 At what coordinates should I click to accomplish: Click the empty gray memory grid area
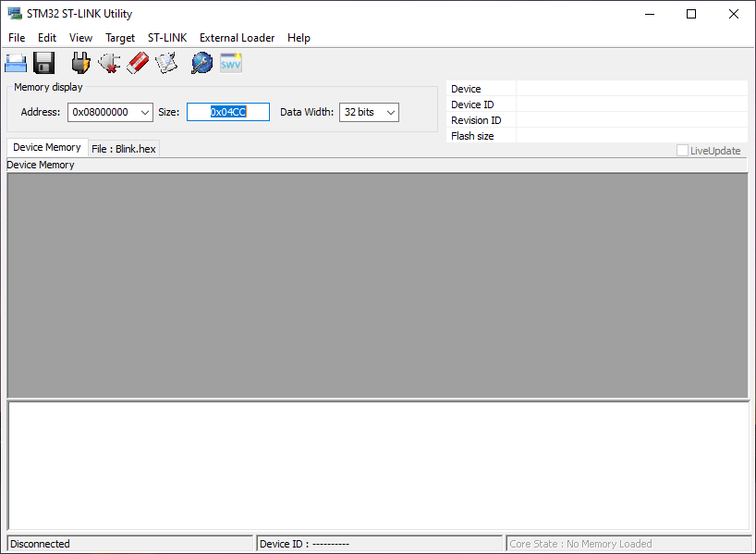tap(377, 285)
